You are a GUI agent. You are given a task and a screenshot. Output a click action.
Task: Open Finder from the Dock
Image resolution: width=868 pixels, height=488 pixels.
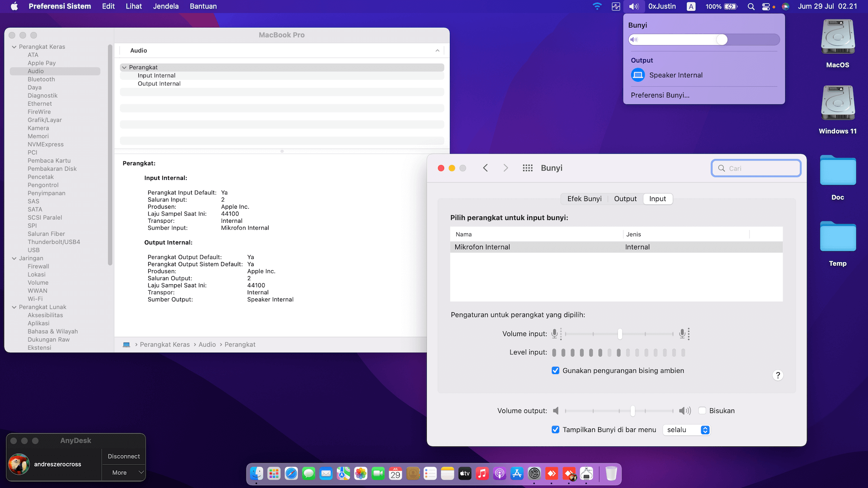(x=257, y=473)
